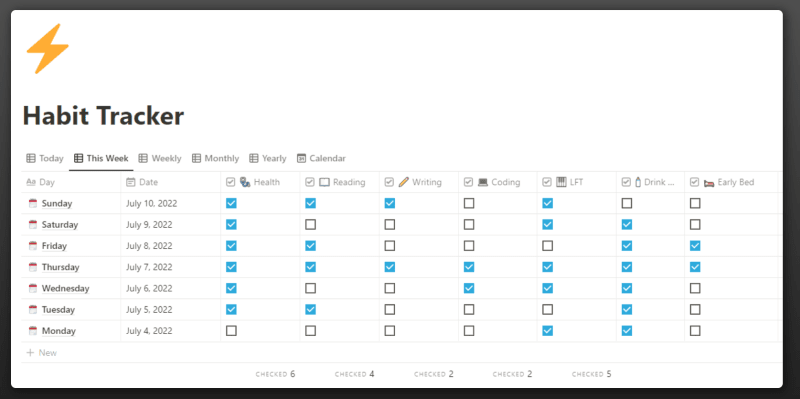The width and height of the screenshot is (800, 399).
Task: Open the Thursday page
Action: point(60,267)
